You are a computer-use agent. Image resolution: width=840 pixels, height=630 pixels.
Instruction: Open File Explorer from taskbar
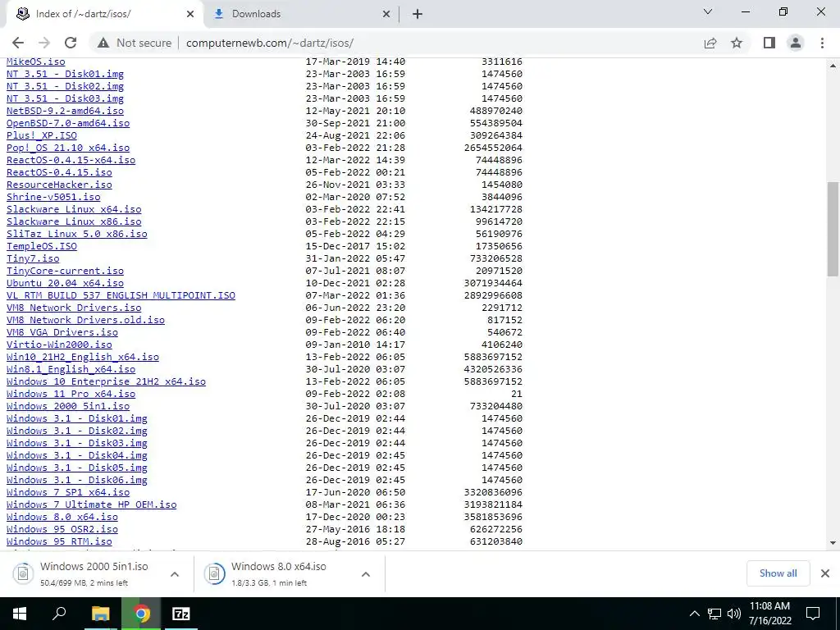click(101, 614)
